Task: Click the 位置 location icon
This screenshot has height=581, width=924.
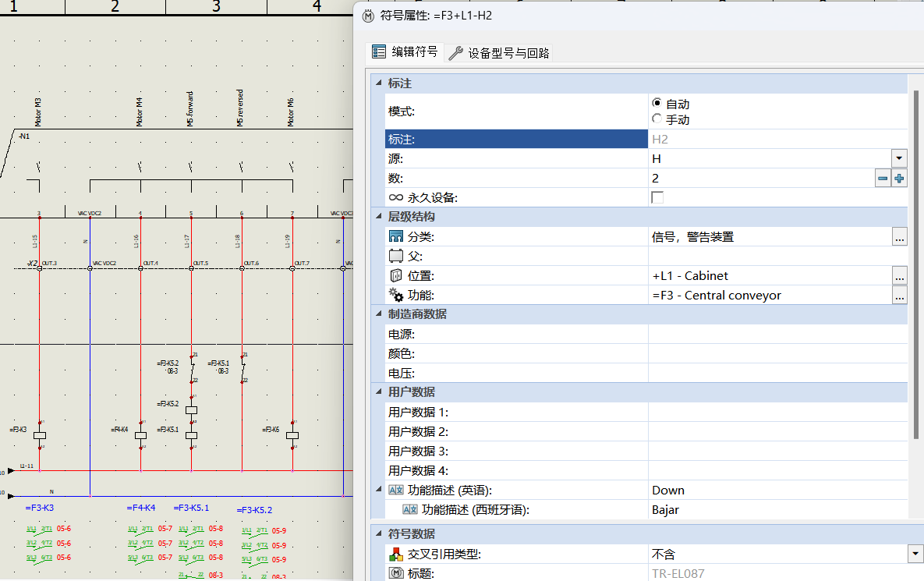Action: tap(396, 276)
